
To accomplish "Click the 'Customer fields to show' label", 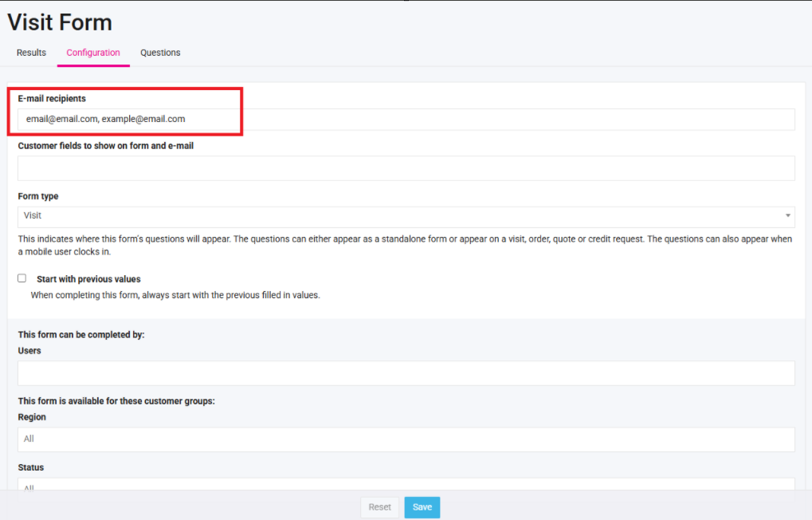I will click(105, 146).
